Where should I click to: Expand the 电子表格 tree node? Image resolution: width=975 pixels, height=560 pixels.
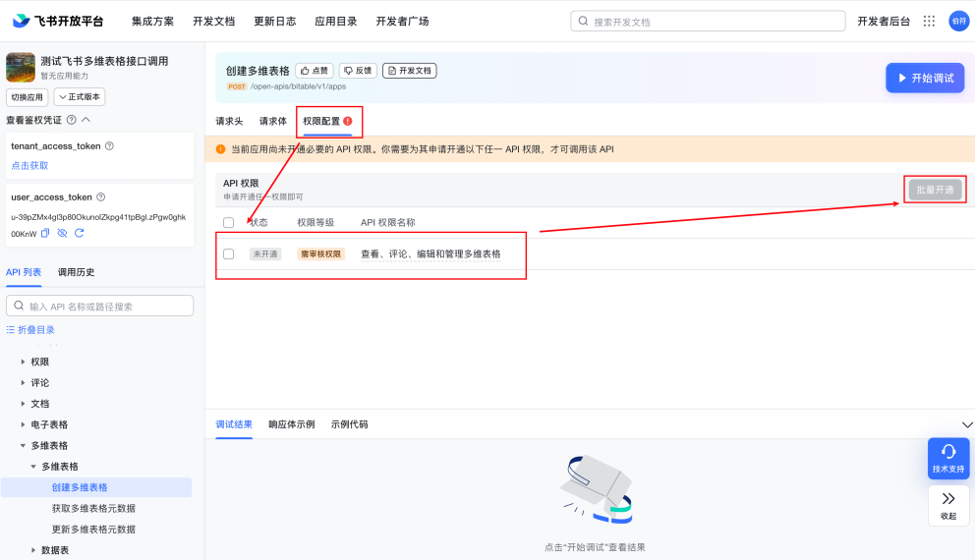coord(23,424)
